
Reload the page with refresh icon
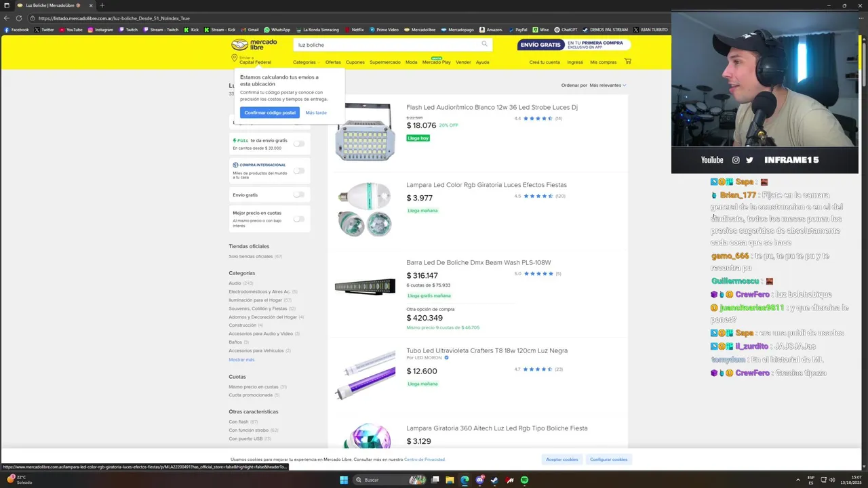tap(19, 18)
